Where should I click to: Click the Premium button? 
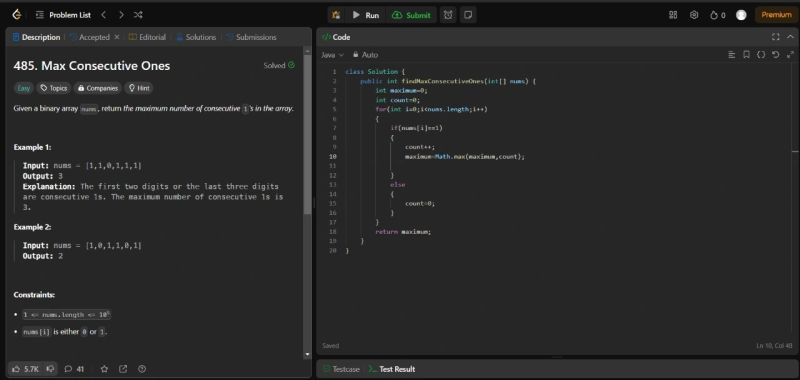(777, 15)
